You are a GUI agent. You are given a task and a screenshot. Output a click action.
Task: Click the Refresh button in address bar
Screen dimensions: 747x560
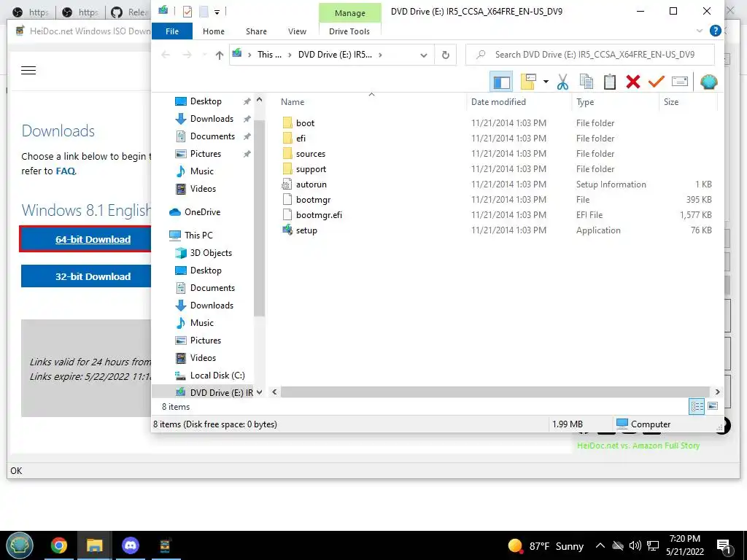click(x=446, y=55)
